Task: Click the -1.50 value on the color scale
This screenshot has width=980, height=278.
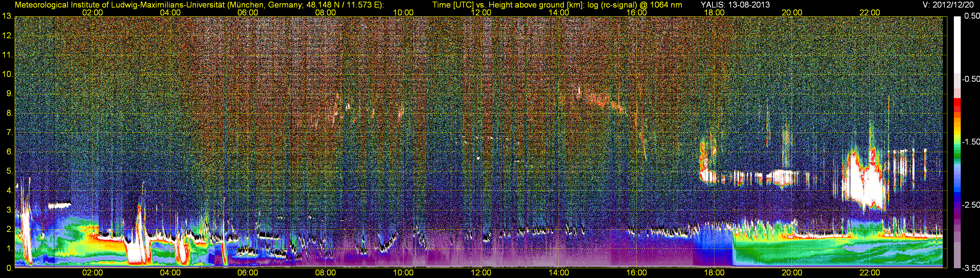Action: (971, 142)
